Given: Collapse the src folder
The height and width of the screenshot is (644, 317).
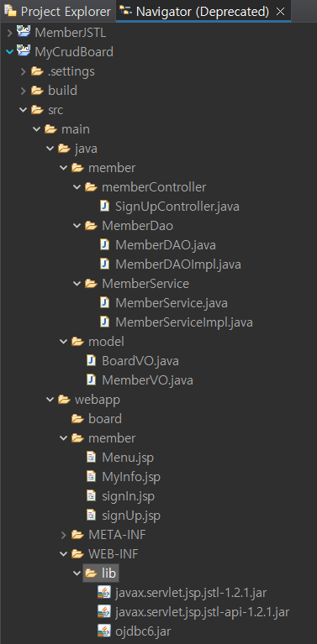Looking at the screenshot, I should (24, 110).
